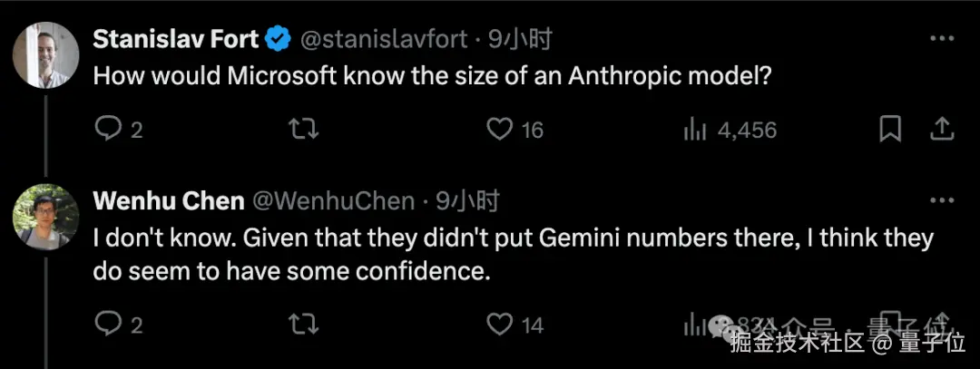Click the Wenhu Chen display name

point(169,201)
